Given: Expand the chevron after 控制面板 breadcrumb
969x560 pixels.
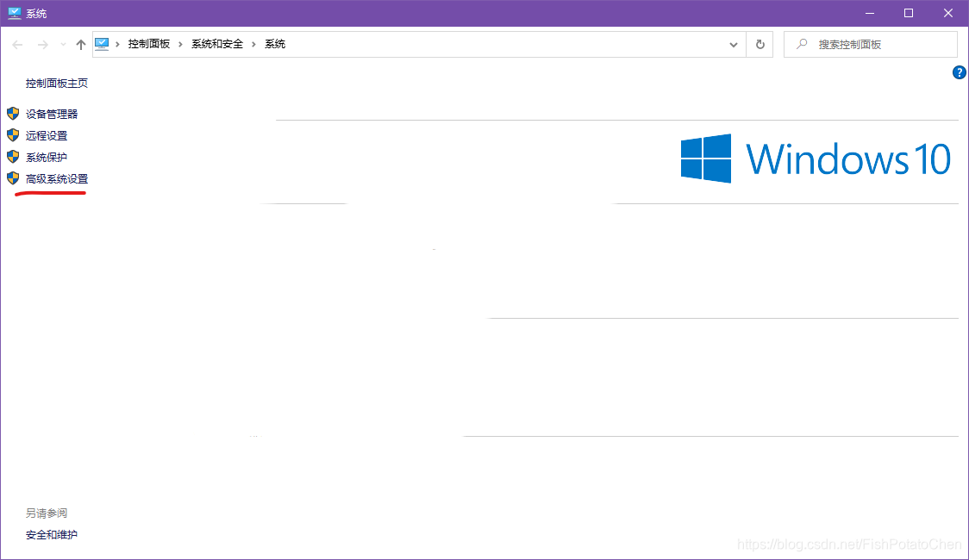Looking at the screenshot, I should (x=180, y=45).
